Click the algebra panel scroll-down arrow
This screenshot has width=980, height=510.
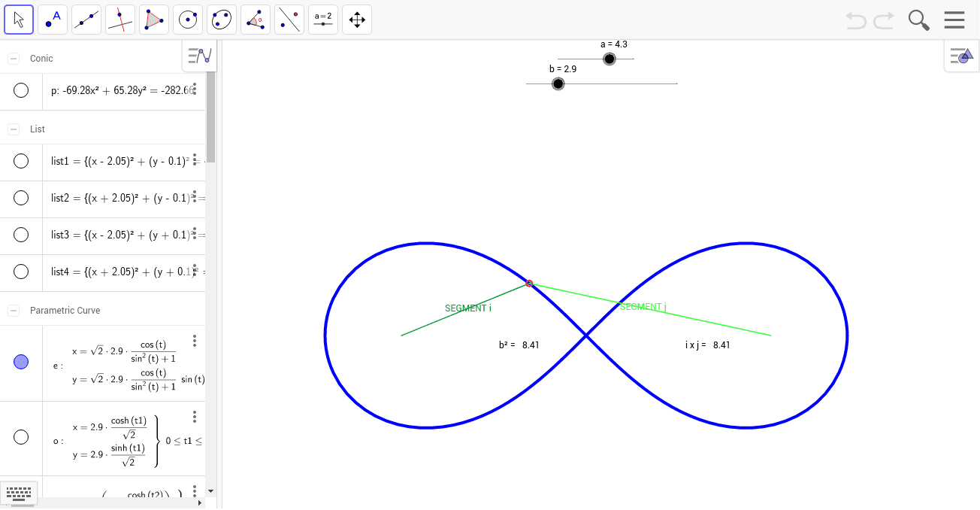pyautogui.click(x=210, y=490)
